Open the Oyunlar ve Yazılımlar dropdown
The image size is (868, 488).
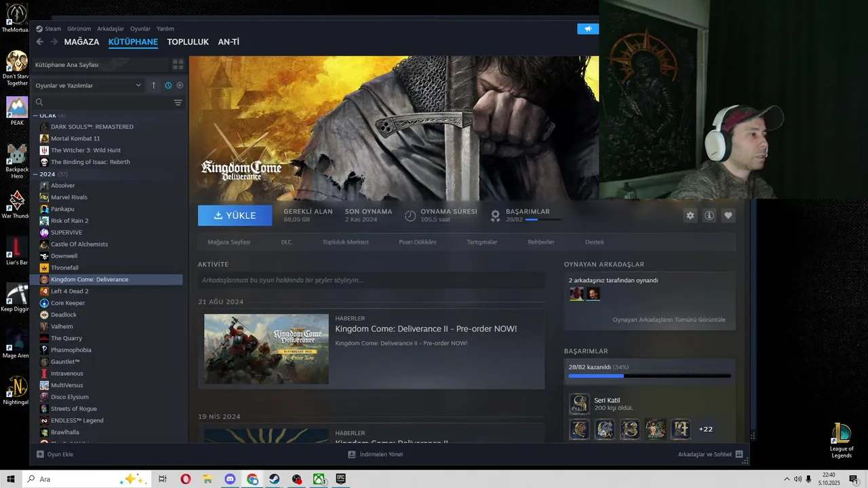(88, 85)
